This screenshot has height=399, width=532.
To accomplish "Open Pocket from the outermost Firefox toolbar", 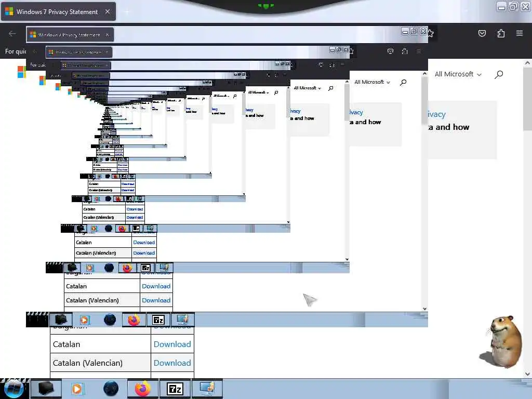I will click(x=482, y=33).
